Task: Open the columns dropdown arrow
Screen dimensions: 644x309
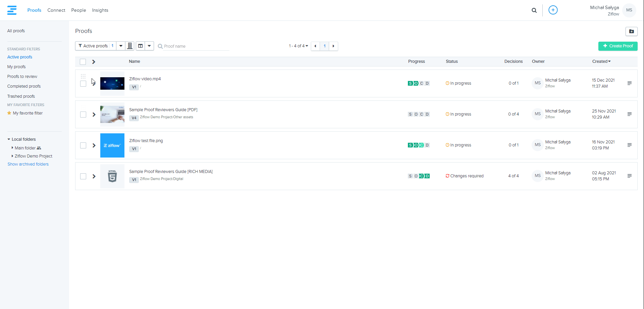Action: [x=149, y=46]
